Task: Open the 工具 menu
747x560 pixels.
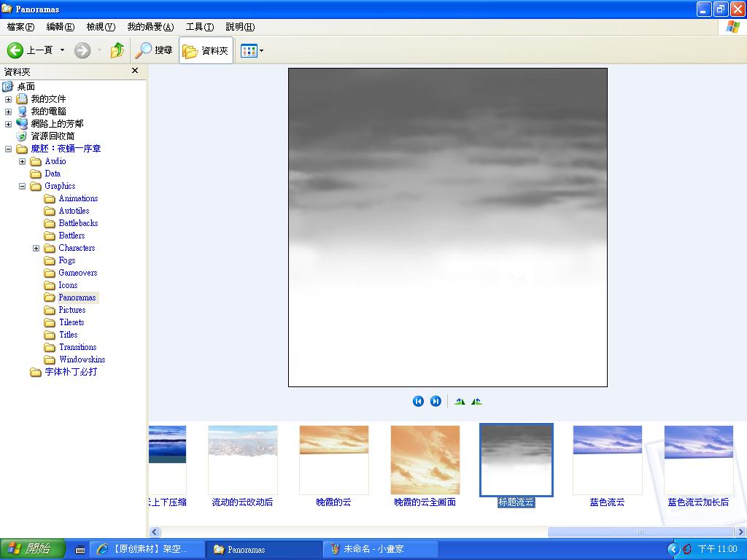Action: 200,27
